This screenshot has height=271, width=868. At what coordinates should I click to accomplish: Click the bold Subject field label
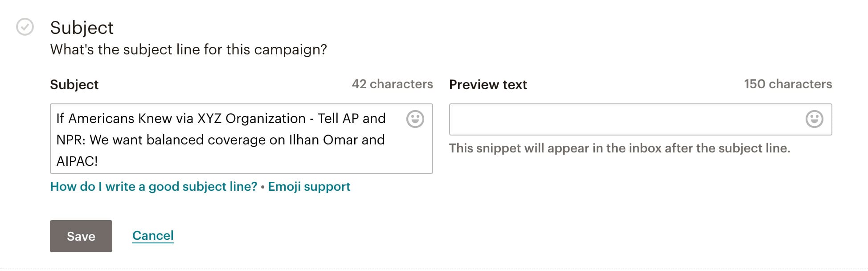(x=74, y=84)
